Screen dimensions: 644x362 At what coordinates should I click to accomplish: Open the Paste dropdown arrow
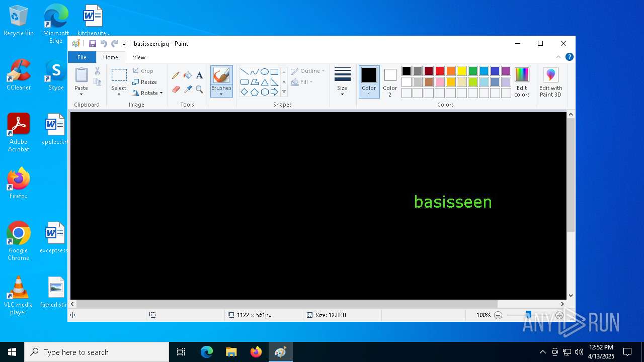coord(81,94)
